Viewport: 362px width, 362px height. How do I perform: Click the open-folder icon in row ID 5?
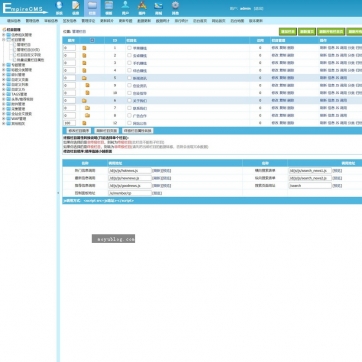(84, 78)
